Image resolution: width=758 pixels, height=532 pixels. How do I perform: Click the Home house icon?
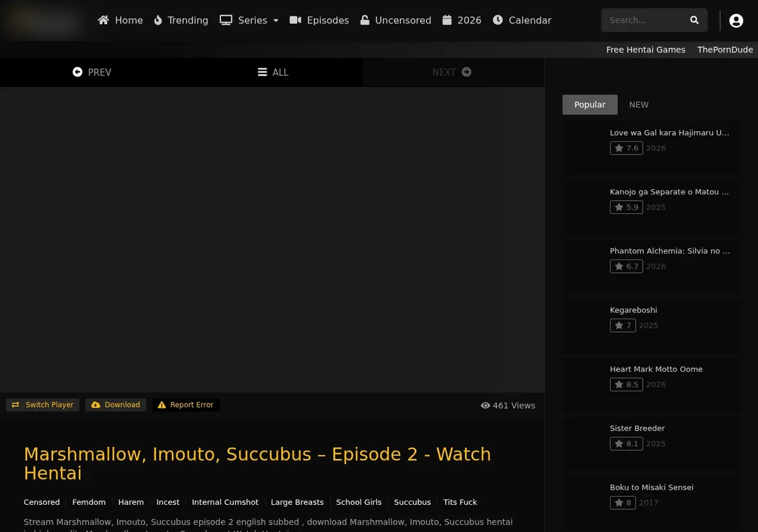click(x=104, y=20)
